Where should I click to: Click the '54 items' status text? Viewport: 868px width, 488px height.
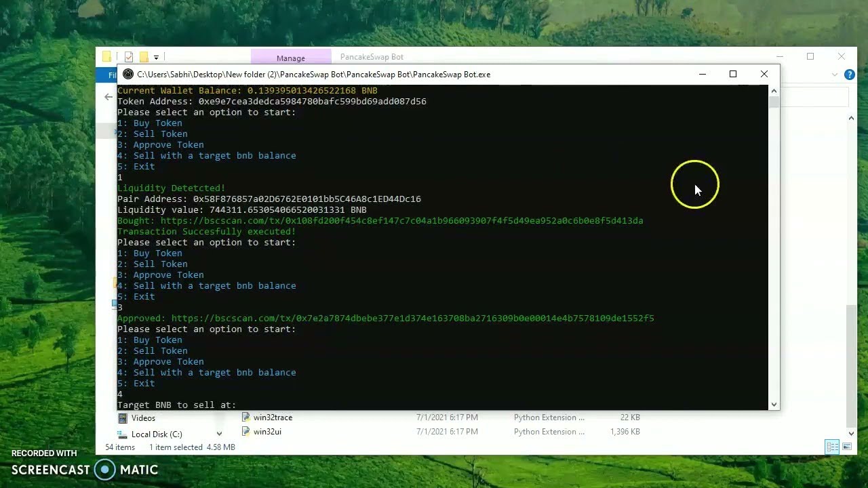pyautogui.click(x=120, y=447)
